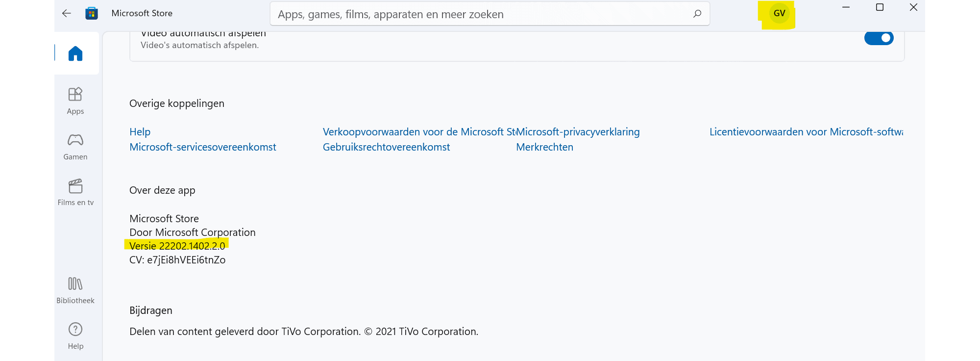Click the search magnifier icon
The width and height of the screenshot is (980, 361).
pyautogui.click(x=697, y=14)
